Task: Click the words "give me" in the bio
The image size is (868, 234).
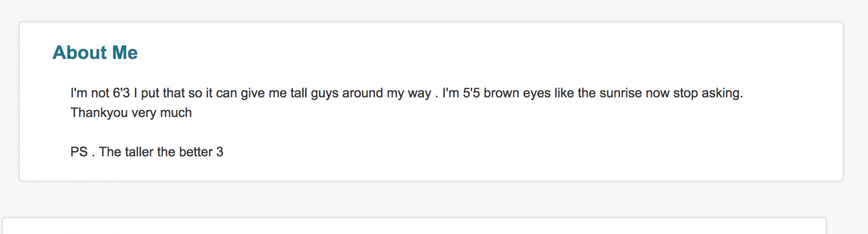Action: tap(264, 93)
